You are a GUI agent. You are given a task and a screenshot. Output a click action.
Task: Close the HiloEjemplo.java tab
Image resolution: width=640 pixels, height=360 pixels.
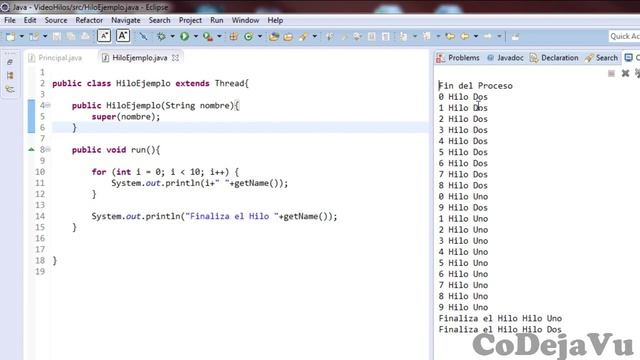click(x=176, y=58)
